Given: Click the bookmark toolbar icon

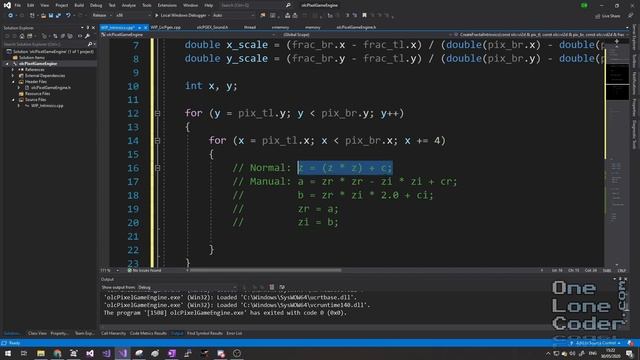Looking at the screenshot, I should pos(364,16).
